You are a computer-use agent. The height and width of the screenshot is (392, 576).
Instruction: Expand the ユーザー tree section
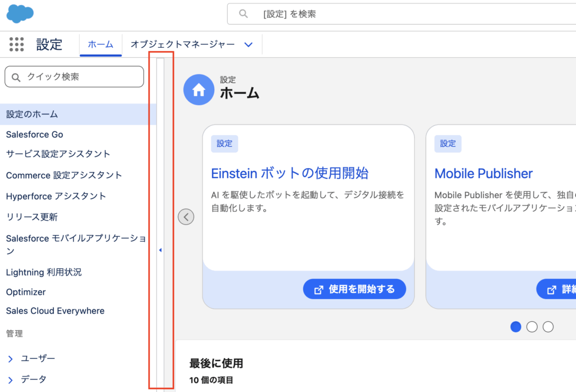(x=11, y=359)
